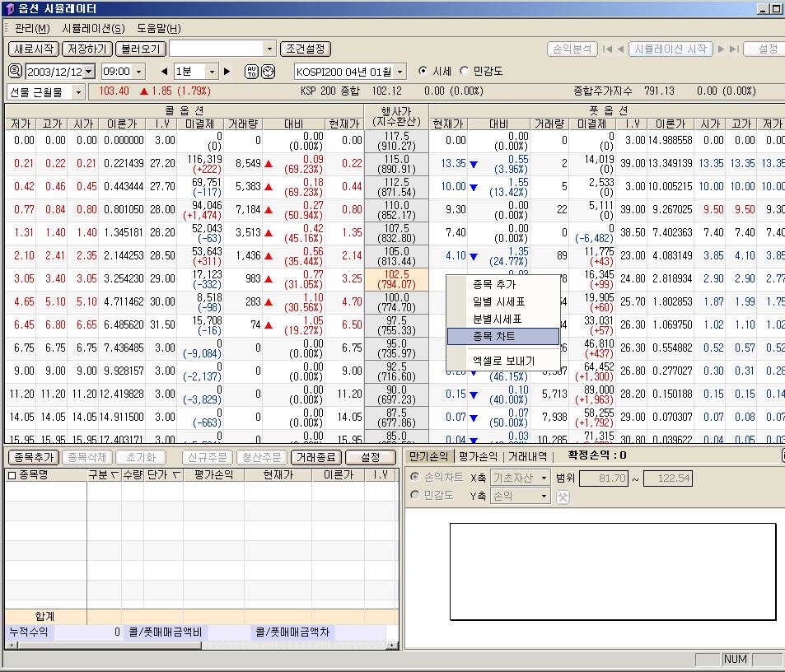Click the magnifier search icon beside the date
Screen dimensions: 785x672
(x=15, y=72)
